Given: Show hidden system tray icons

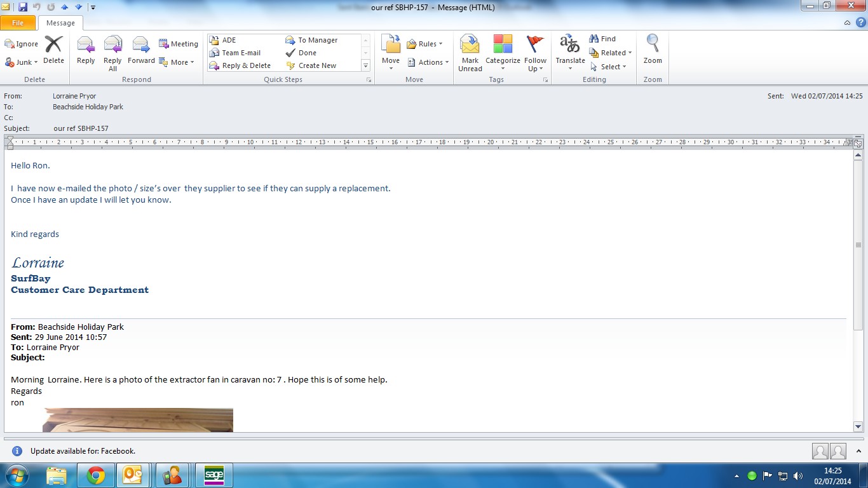Looking at the screenshot, I should point(737,476).
